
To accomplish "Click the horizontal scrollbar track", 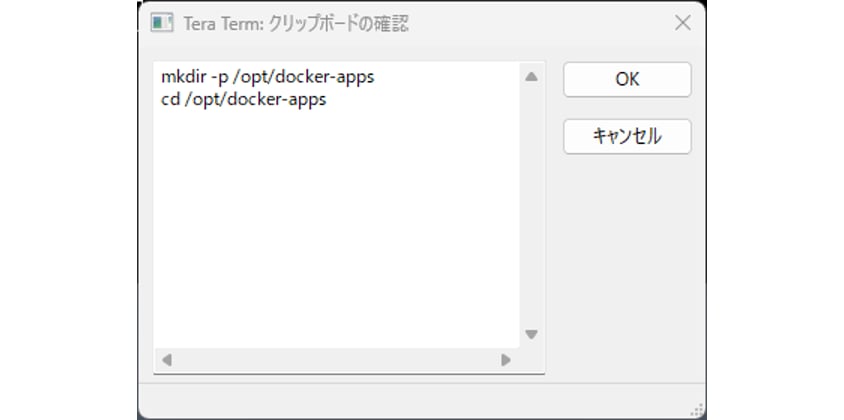I will [336, 359].
